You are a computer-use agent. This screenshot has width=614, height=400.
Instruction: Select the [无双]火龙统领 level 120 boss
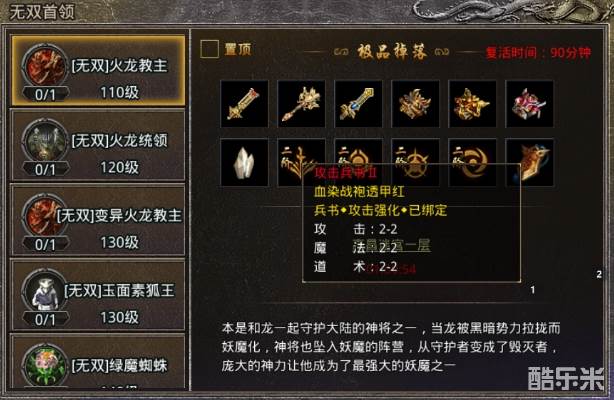coord(98,146)
